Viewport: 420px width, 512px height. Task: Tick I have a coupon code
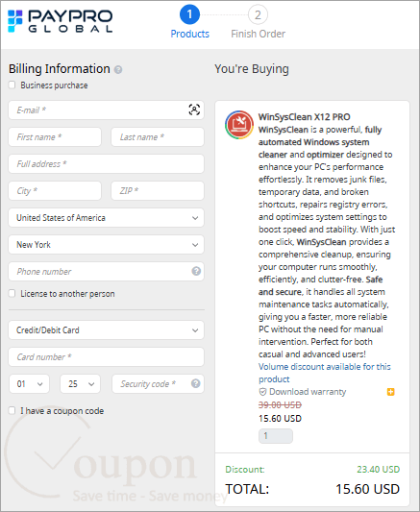click(12, 410)
